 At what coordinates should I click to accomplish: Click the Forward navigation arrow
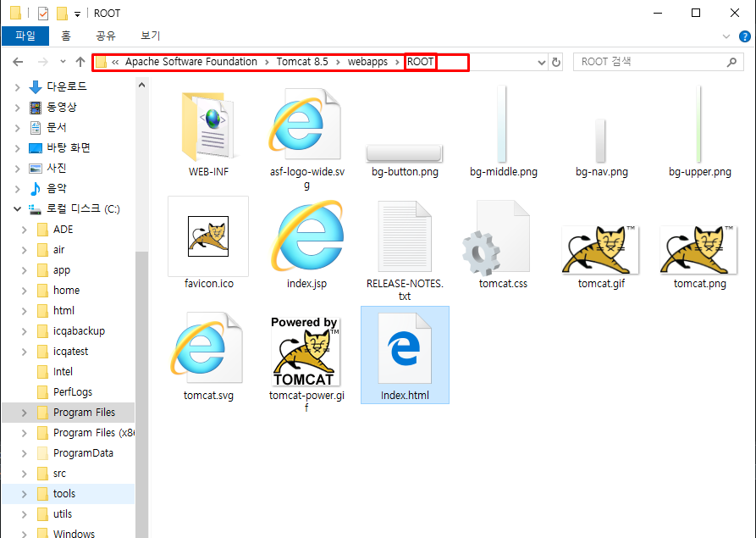(x=43, y=62)
